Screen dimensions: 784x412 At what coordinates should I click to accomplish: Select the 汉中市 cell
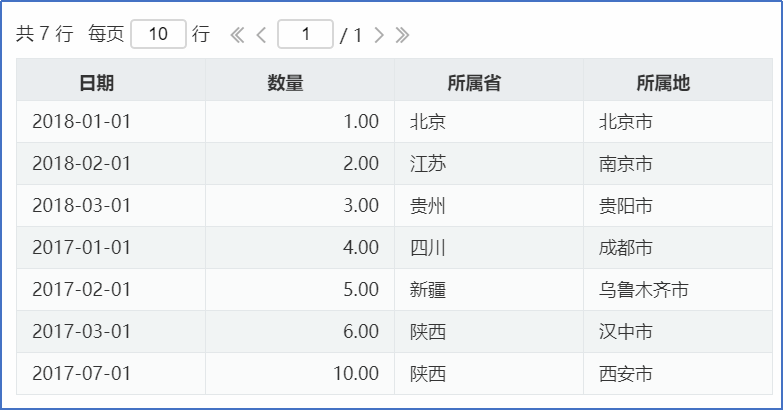(678, 332)
